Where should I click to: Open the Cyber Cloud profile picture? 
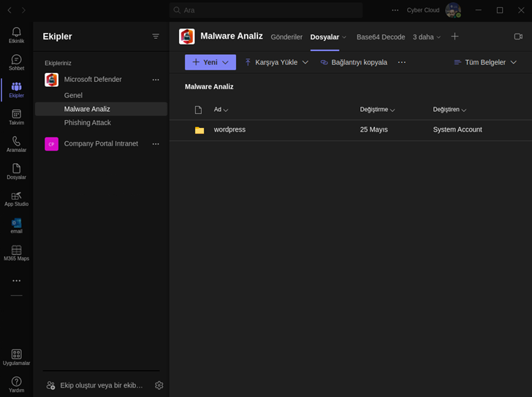point(452,10)
